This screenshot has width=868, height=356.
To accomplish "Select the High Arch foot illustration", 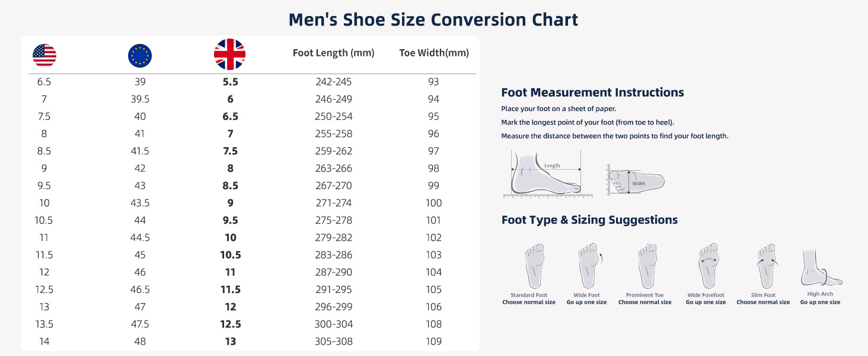I will (821, 268).
